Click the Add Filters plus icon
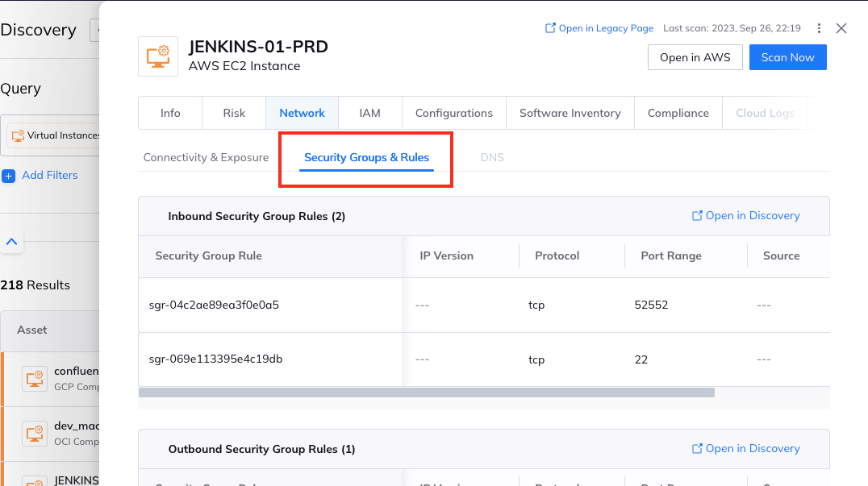868x486 pixels. (x=8, y=176)
